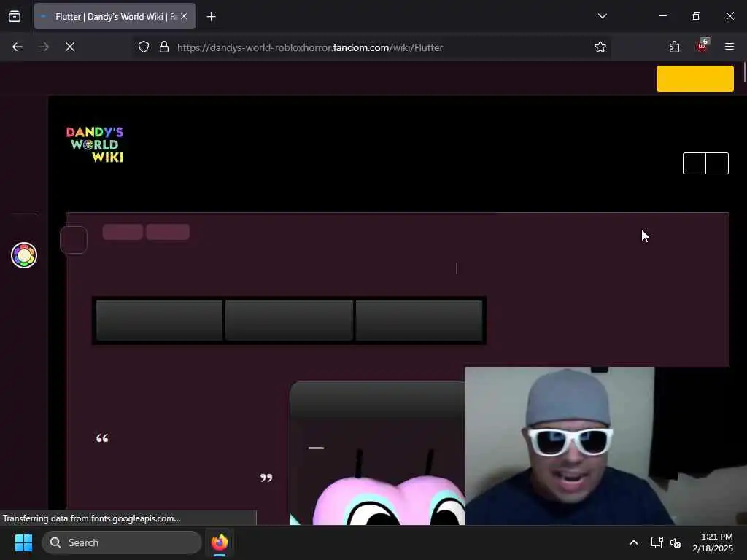Show hidden system tray icons

[x=634, y=542]
